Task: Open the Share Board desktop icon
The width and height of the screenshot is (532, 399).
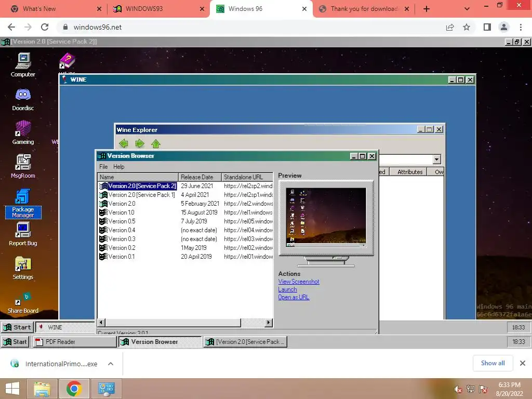Action: pos(23,303)
